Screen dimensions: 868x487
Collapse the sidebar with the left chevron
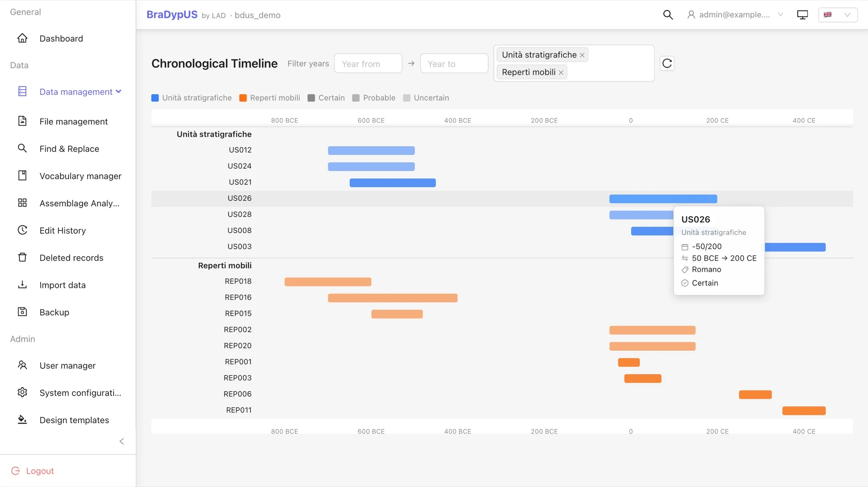pyautogui.click(x=122, y=441)
